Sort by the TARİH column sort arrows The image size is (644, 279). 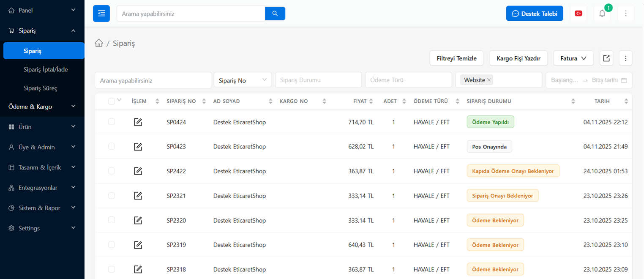click(626, 101)
